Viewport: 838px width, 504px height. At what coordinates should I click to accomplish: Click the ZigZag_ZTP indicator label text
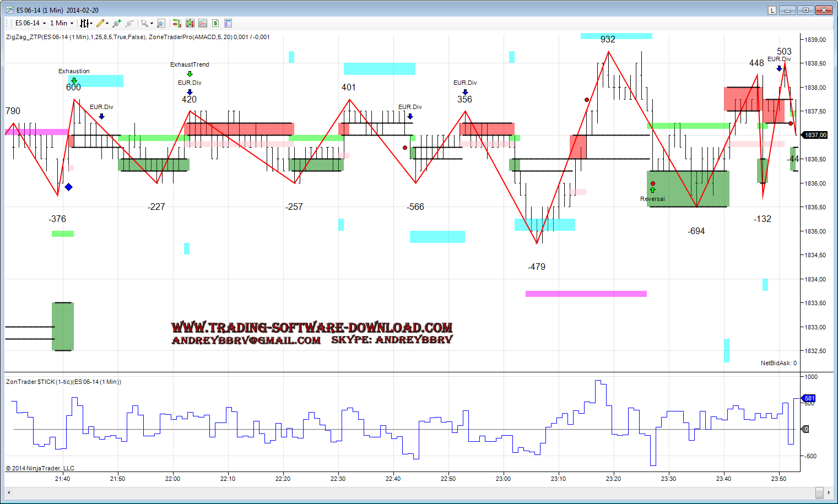click(x=138, y=37)
